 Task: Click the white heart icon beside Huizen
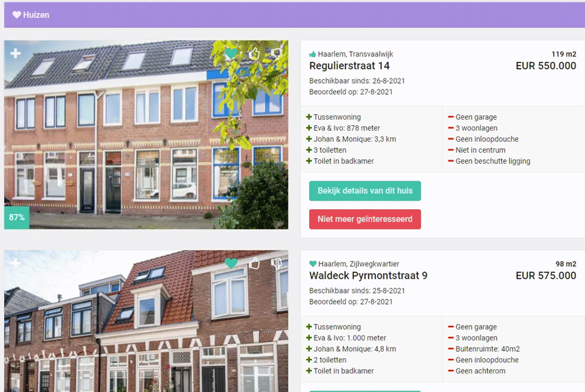(x=17, y=15)
